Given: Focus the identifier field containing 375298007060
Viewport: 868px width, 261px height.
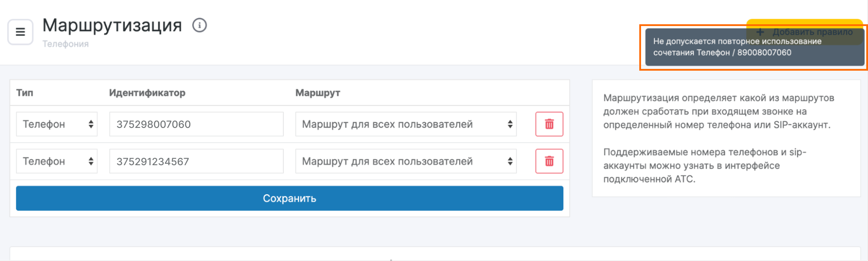Looking at the screenshot, I should point(196,124).
